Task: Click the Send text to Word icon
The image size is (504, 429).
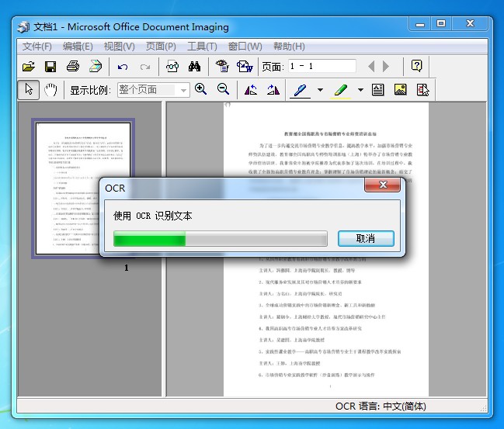Action: point(245,67)
